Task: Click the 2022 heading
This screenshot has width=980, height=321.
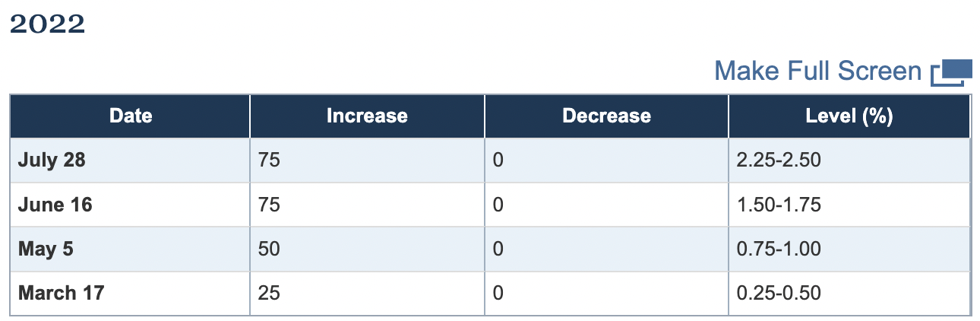Action: pos(47,24)
